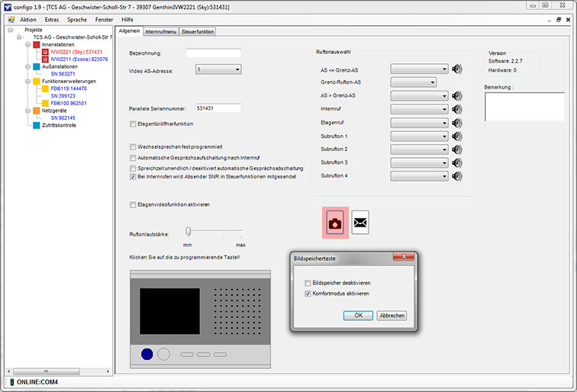Click the Bezeichnung text field

tap(213, 53)
